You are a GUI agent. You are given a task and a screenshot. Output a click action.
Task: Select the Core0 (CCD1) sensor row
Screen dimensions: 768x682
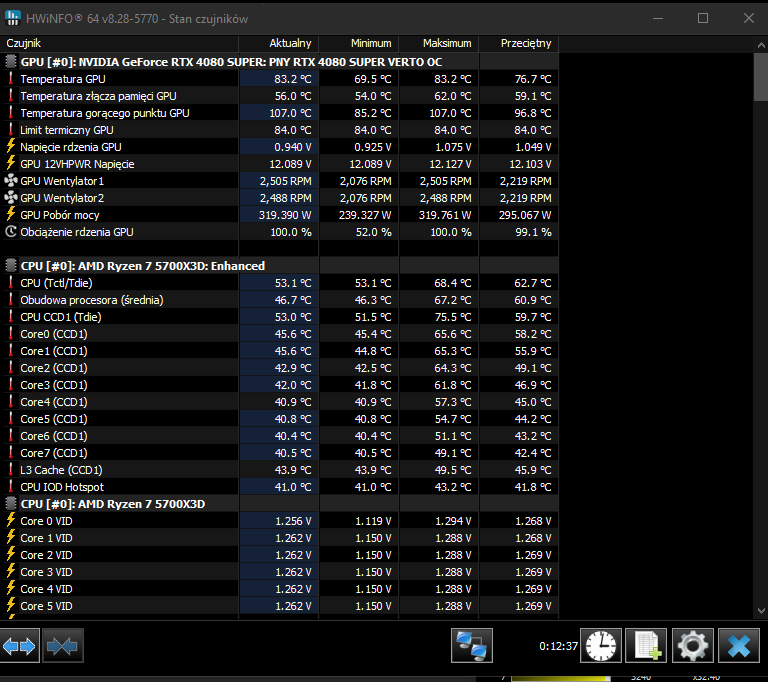(x=54, y=334)
